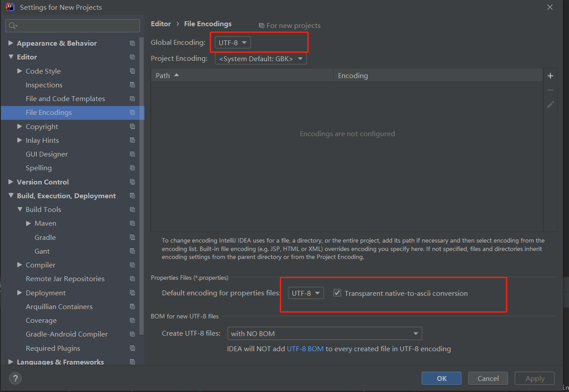Image resolution: width=569 pixels, height=392 pixels.
Task: Click the project-level icon beside Coverage
Action: pos(132,320)
